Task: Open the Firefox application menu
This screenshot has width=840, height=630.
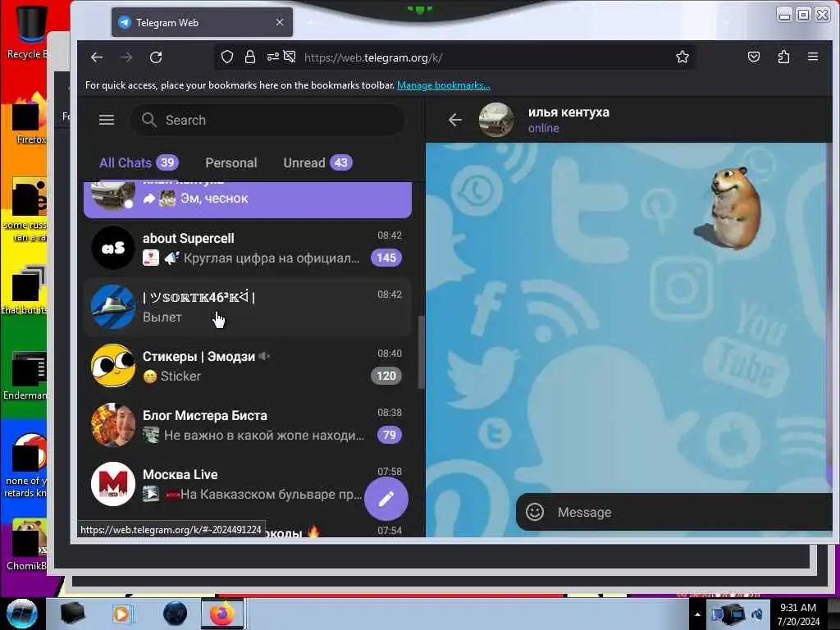Action: click(813, 57)
